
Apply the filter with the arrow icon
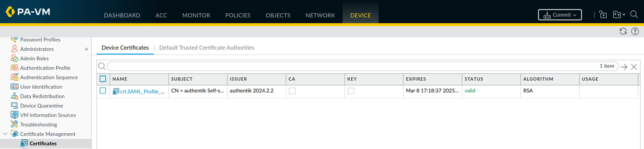[x=624, y=67]
